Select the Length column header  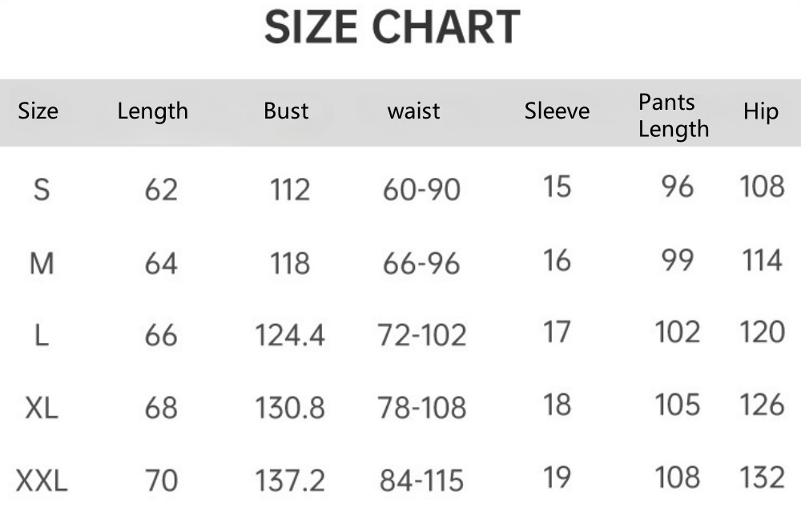(153, 112)
